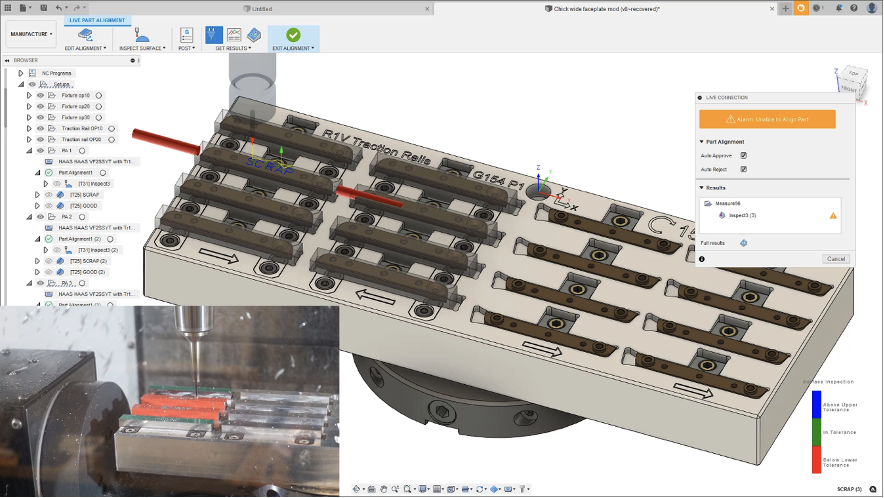Click the Zoom window magnifier tool
Screen dimensions: 884x498
[x=407, y=489]
